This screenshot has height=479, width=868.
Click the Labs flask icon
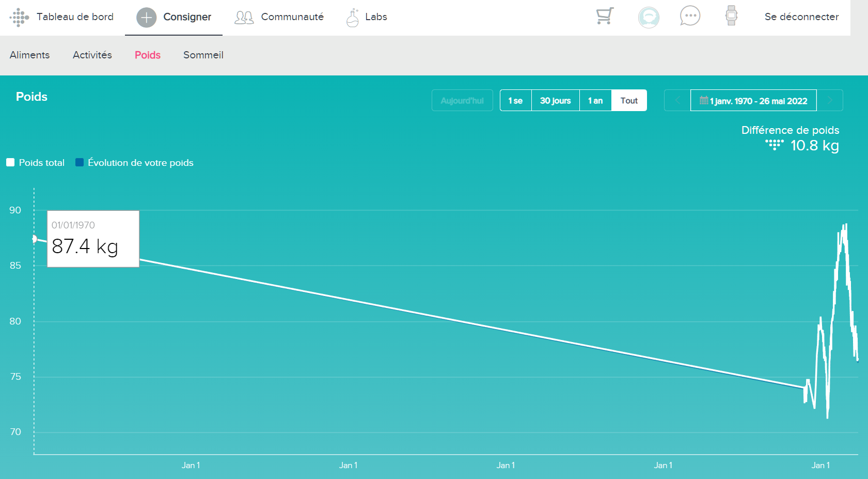tap(353, 18)
